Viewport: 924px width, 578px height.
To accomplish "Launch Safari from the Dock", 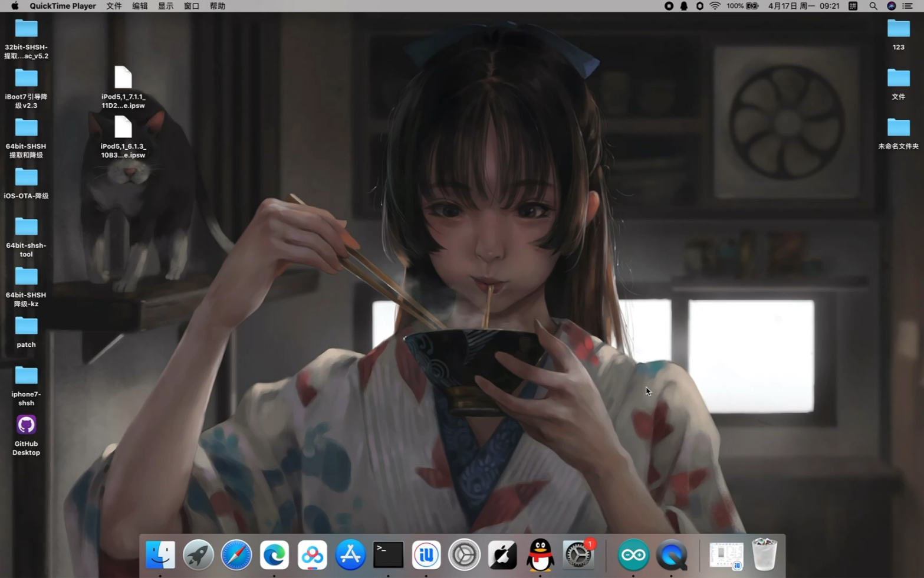I will (236, 555).
